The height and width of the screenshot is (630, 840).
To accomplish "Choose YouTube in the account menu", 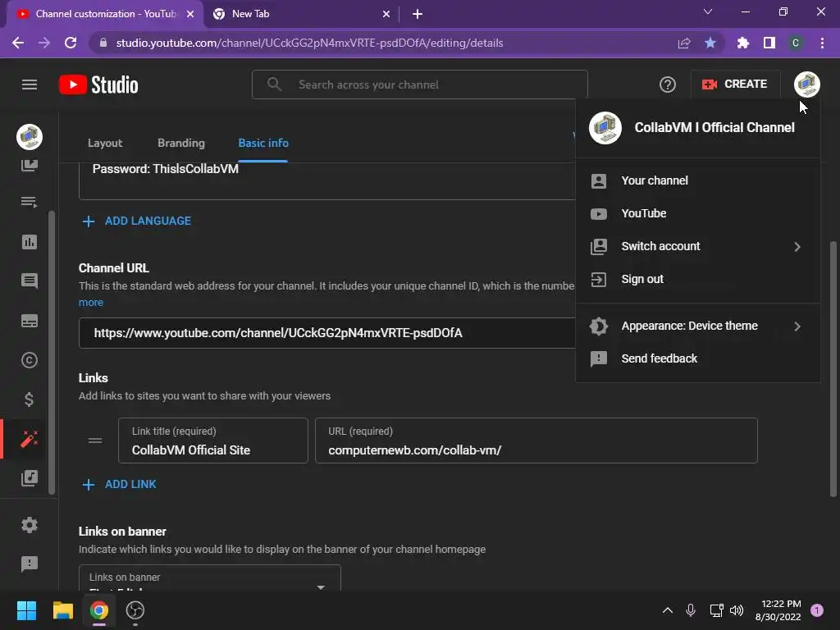I will click(697, 213).
